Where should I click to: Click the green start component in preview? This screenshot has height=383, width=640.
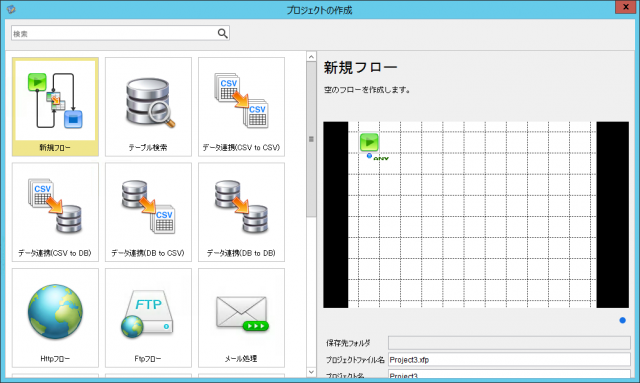pyautogui.click(x=369, y=142)
